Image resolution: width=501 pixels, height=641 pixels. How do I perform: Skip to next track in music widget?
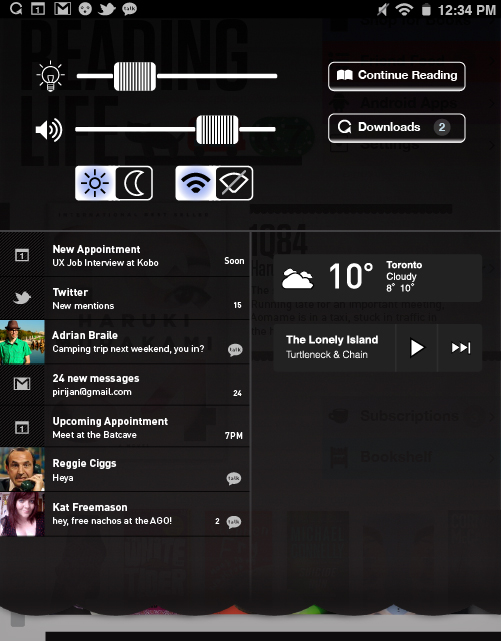click(460, 348)
